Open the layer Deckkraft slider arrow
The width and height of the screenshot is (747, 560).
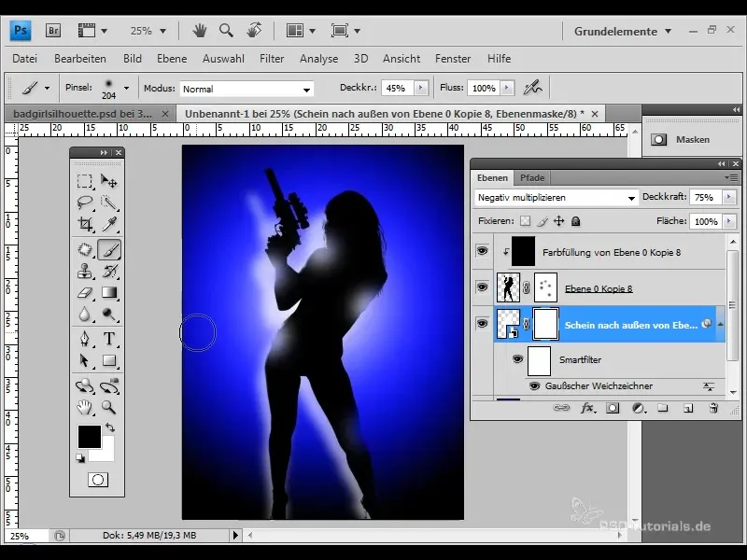[x=728, y=197]
